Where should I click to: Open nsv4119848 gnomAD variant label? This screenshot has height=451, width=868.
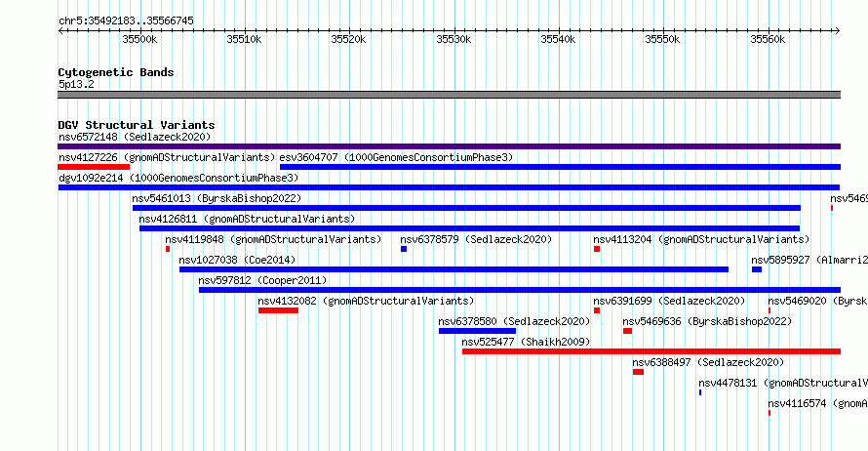coord(273,239)
